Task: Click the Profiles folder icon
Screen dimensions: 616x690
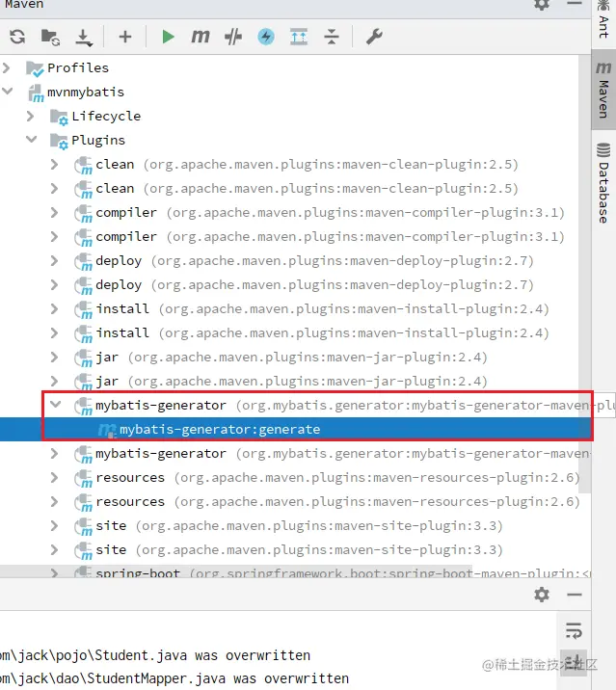Action: click(x=35, y=68)
